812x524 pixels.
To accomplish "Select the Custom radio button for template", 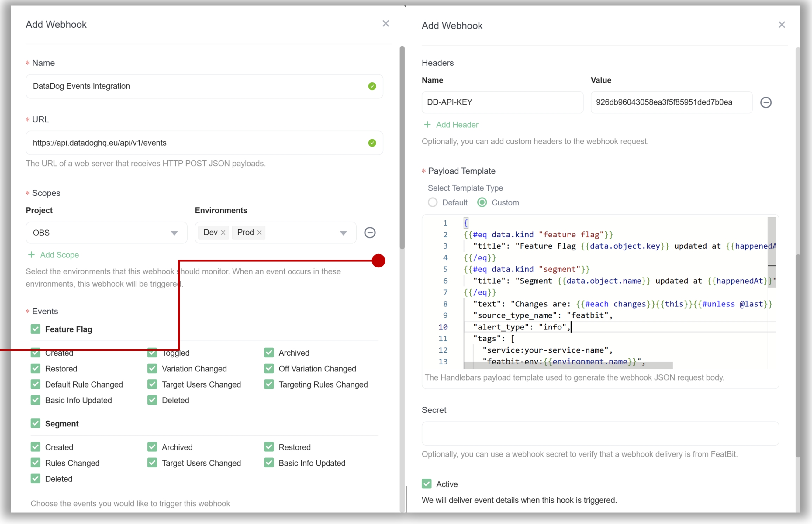I will tap(482, 202).
